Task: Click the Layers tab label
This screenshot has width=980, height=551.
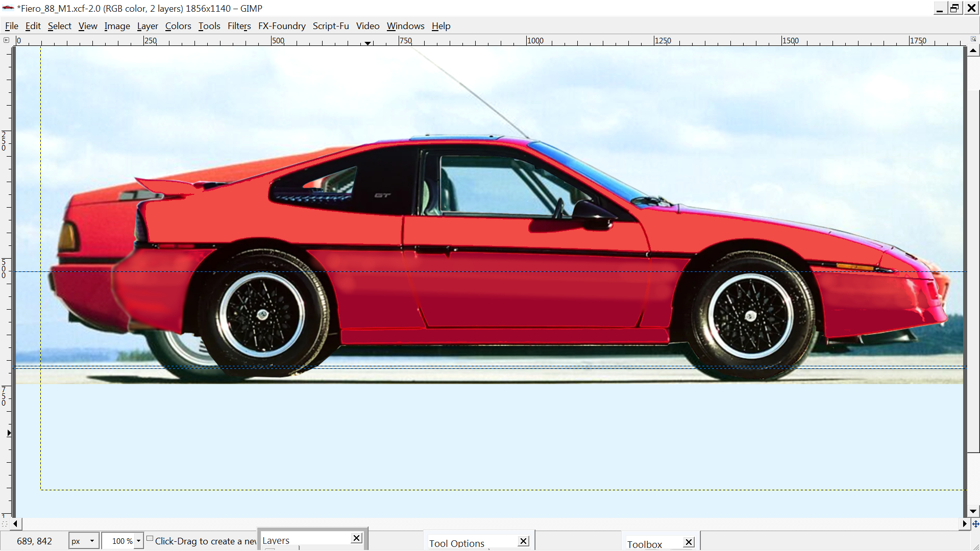Action: pos(276,541)
